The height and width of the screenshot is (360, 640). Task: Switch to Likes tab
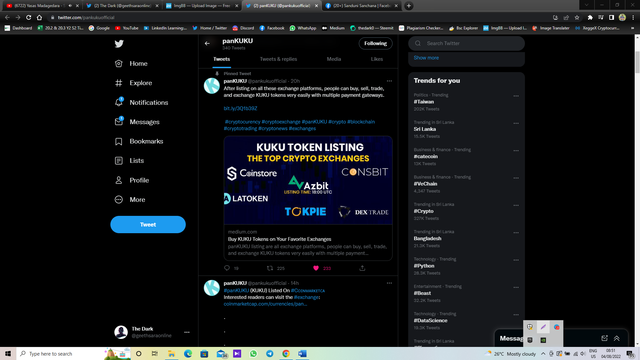click(377, 59)
